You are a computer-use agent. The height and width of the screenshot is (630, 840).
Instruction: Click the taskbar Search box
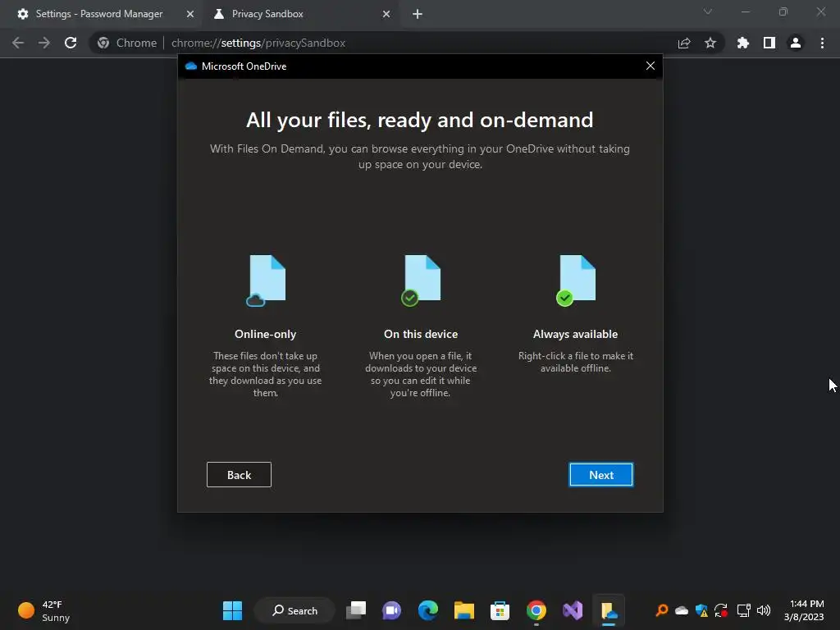tap(295, 610)
